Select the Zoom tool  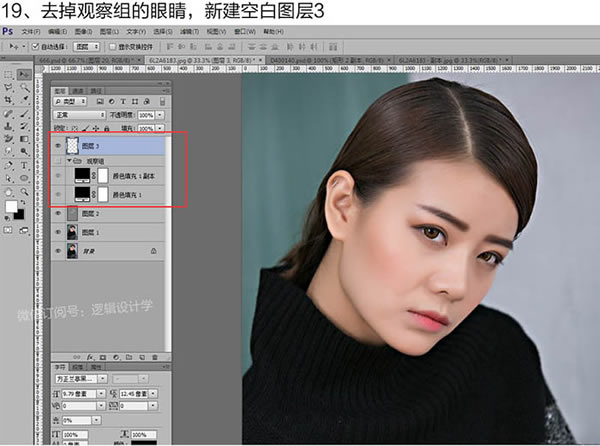click(24, 192)
